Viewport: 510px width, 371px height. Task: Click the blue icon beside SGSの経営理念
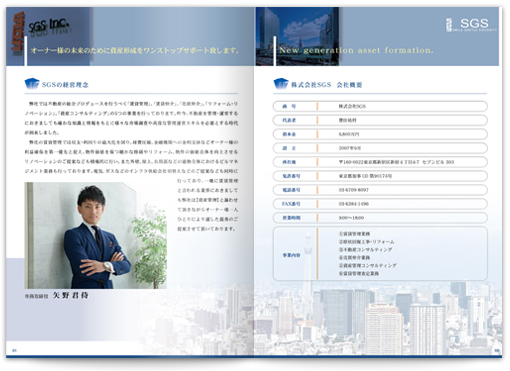[32, 84]
